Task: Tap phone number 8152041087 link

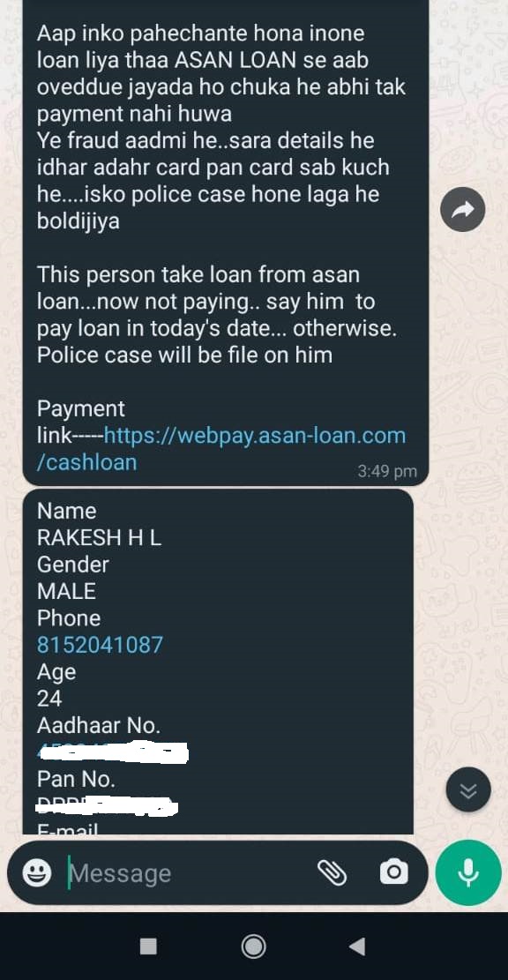Action: pyautogui.click(x=100, y=645)
